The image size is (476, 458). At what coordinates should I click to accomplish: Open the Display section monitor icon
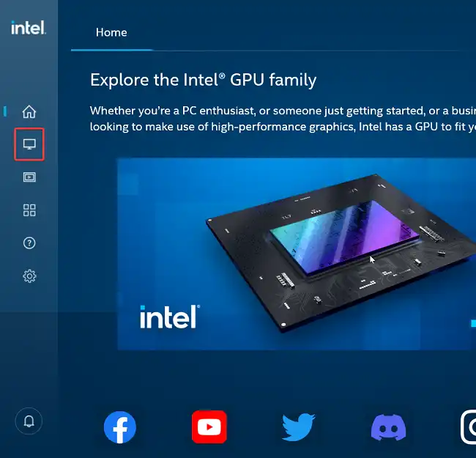(x=29, y=144)
